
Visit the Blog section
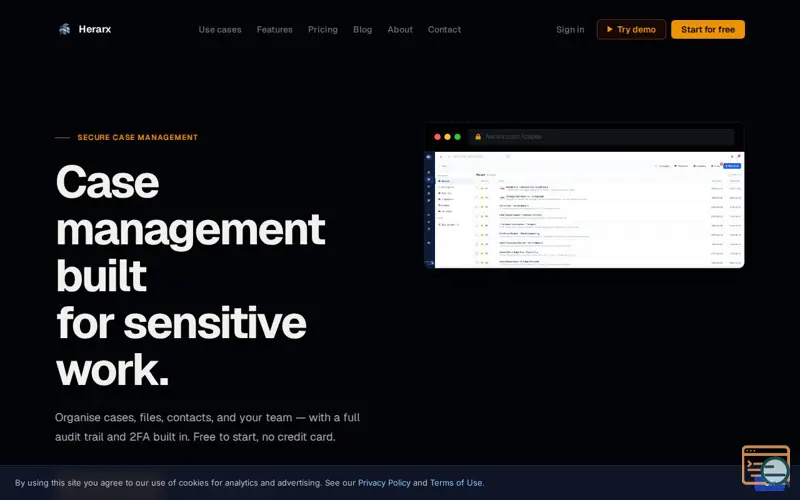click(362, 30)
